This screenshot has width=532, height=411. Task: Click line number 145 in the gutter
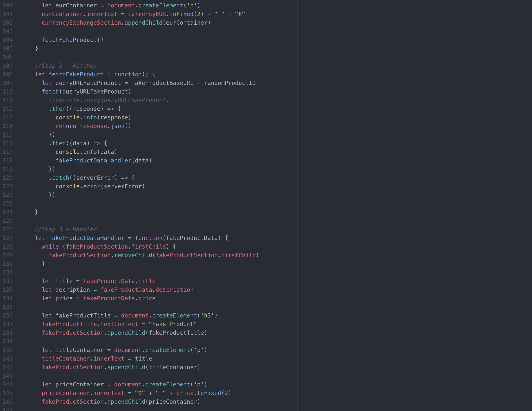(8, 393)
